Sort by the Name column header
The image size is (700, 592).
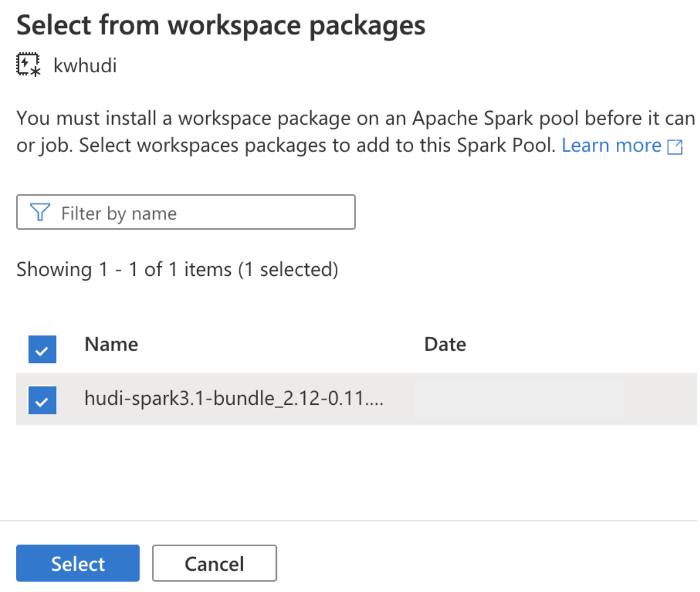coord(112,344)
